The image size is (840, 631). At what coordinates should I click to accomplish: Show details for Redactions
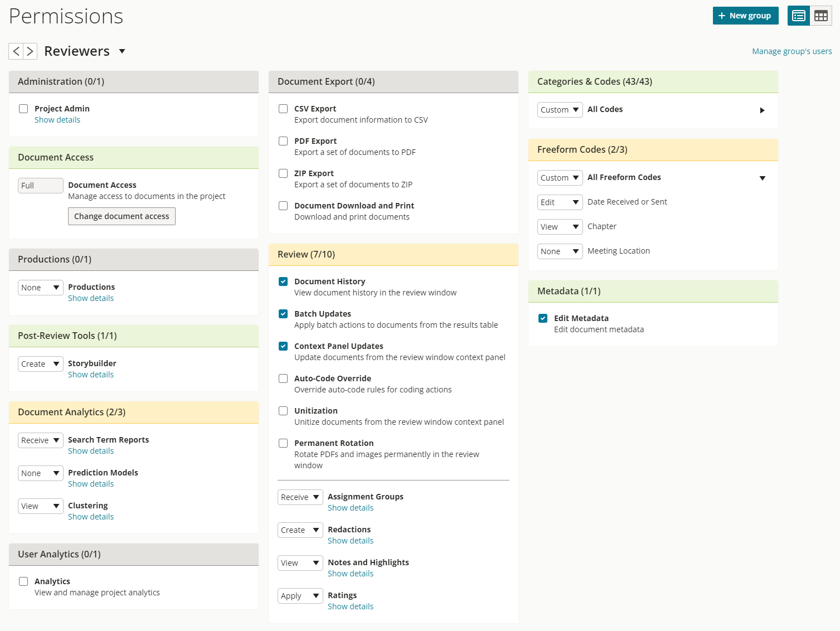point(350,540)
